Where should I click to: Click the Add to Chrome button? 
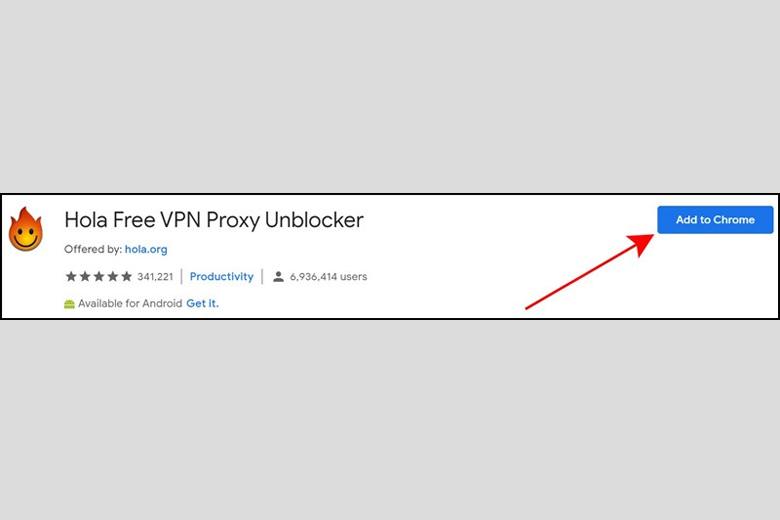(x=715, y=219)
